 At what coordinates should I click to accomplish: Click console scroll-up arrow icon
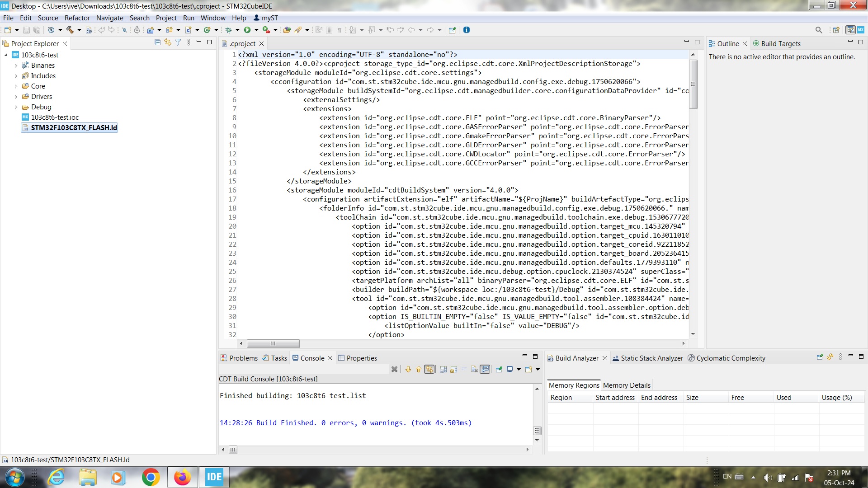[x=419, y=369]
